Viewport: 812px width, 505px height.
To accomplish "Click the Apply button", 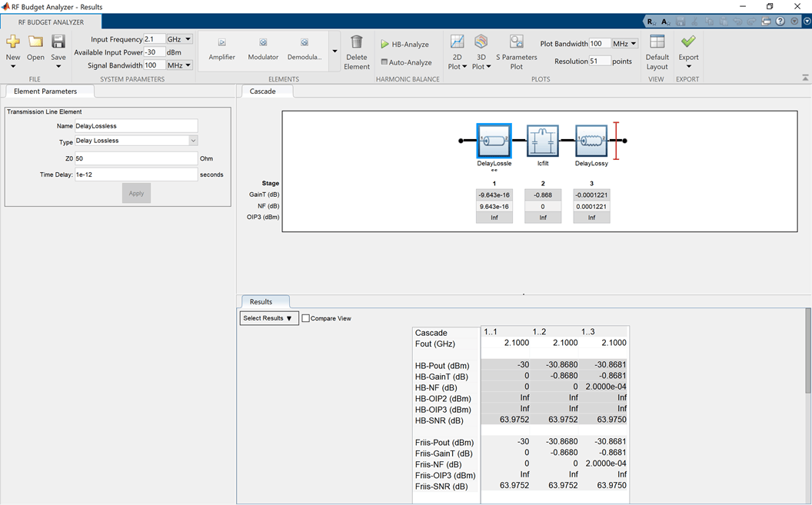I will pos(136,193).
